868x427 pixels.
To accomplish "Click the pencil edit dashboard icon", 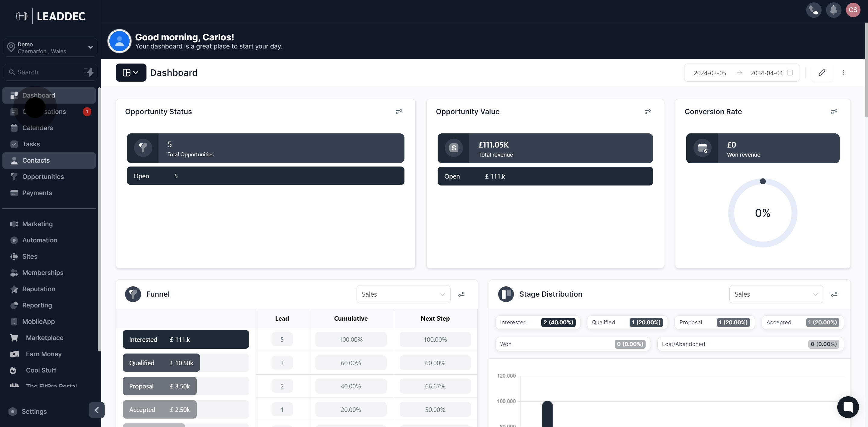I will [x=822, y=73].
